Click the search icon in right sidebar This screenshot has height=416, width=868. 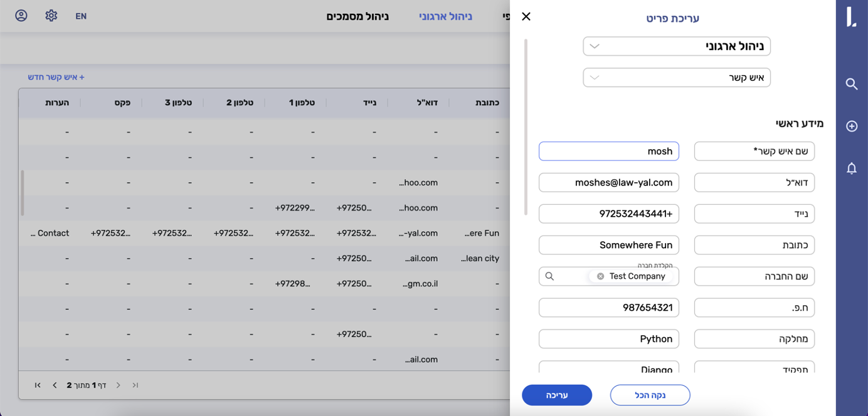pos(851,84)
